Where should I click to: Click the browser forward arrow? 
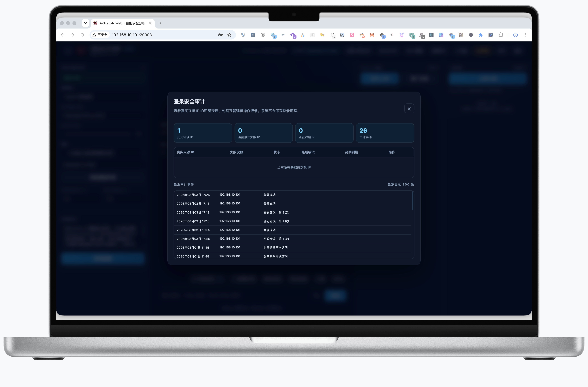[x=72, y=35]
